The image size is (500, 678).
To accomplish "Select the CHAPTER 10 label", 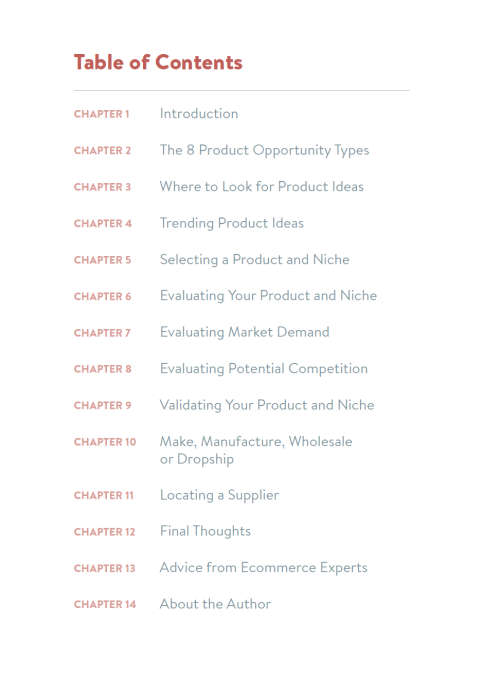I will point(105,442).
